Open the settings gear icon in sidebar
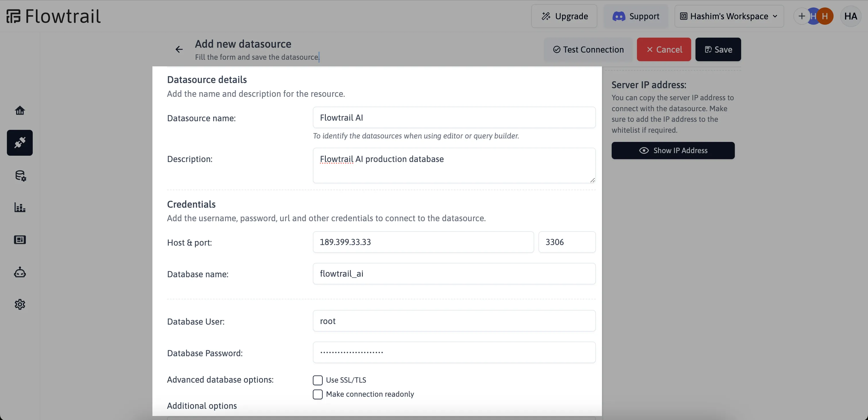 click(x=20, y=304)
